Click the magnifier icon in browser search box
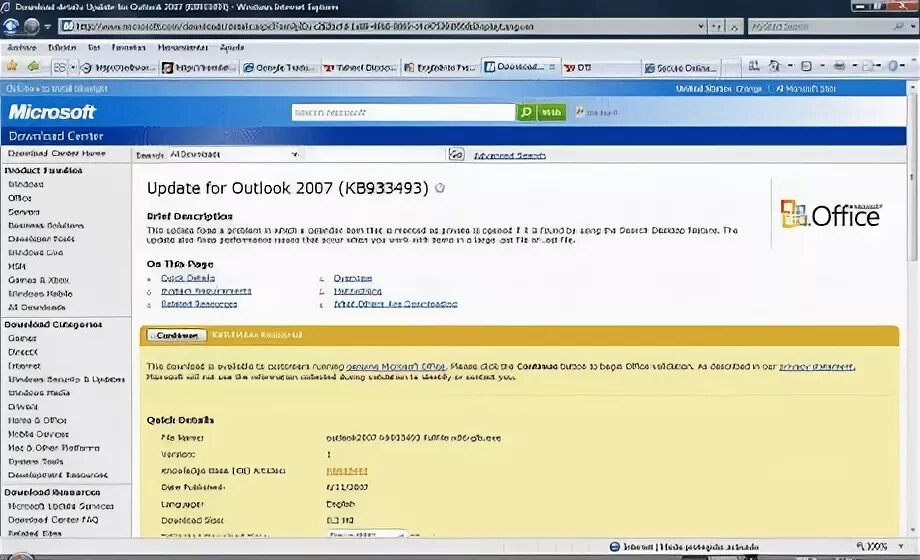This screenshot has width=920, height=560. pos(898,26)
